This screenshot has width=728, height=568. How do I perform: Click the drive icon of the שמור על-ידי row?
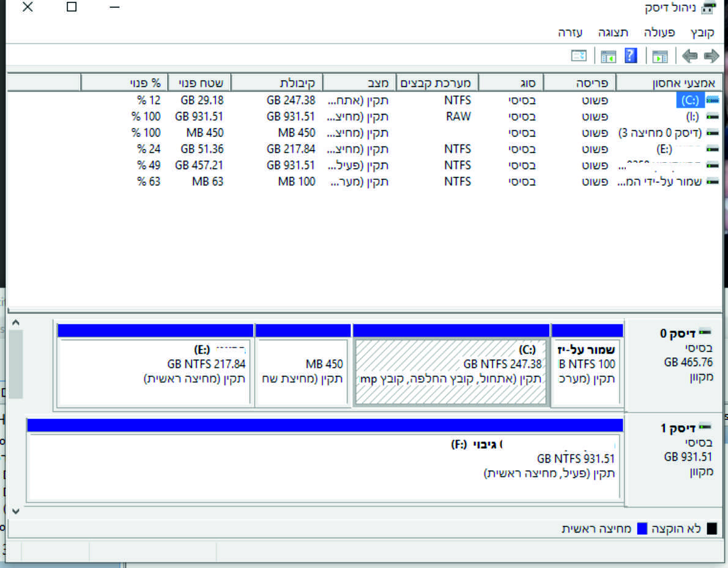pyautogui.click(x=712, y=181)
